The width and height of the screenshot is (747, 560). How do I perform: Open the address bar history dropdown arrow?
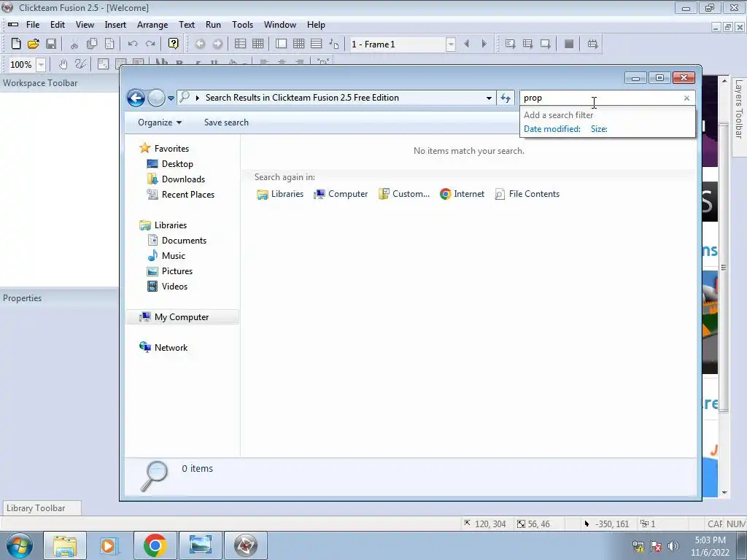(x=489, y=98)
